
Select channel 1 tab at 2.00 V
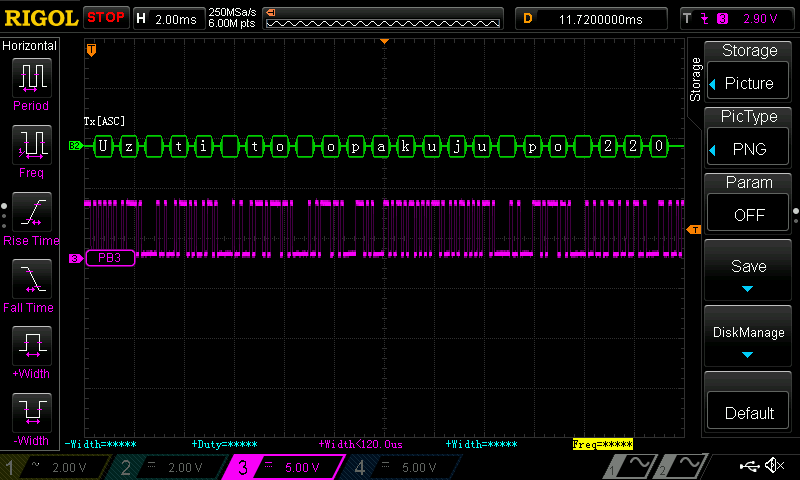(55, 467)
